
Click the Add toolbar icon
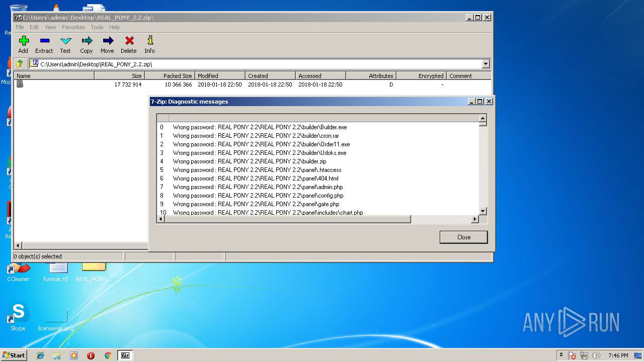coord(23,44)
